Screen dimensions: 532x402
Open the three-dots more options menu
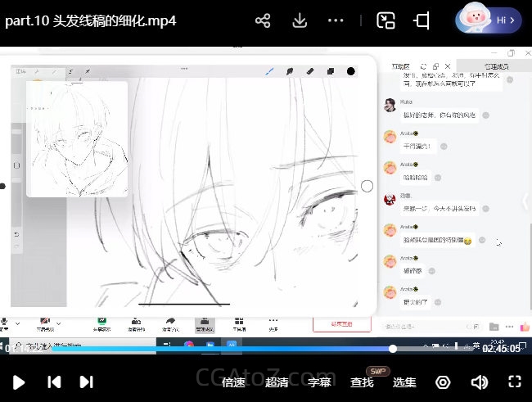coord(336,20)
